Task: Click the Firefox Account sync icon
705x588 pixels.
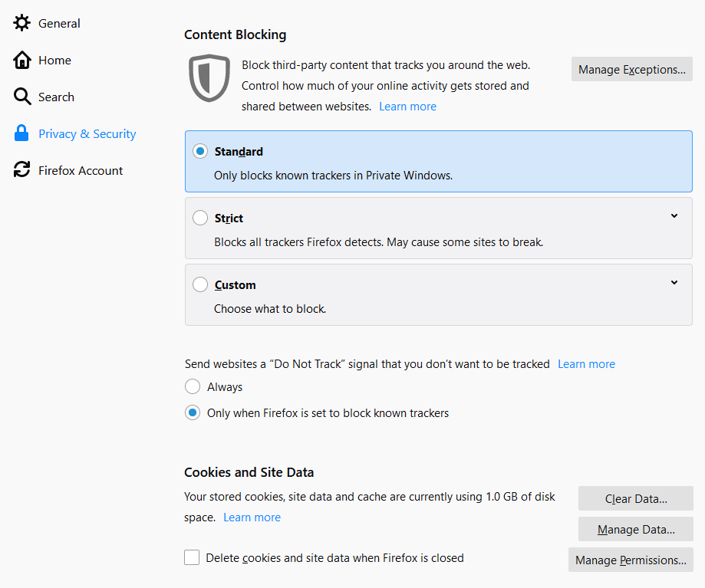Action: [20, 170]
